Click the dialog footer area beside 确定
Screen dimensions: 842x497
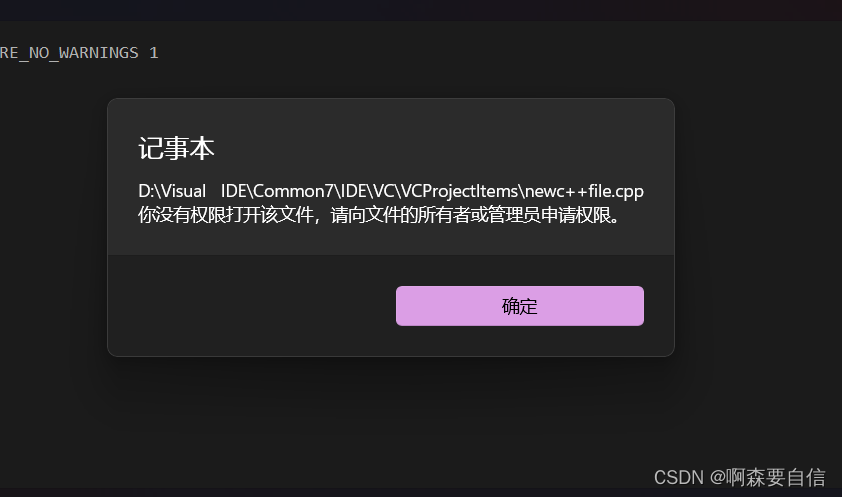(x=252, y=305)
